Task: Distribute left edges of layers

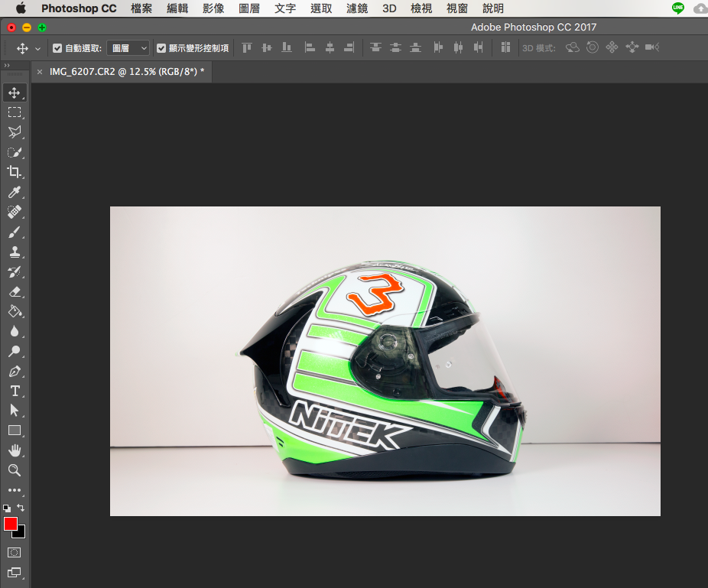Action: [x=438, y=47]
